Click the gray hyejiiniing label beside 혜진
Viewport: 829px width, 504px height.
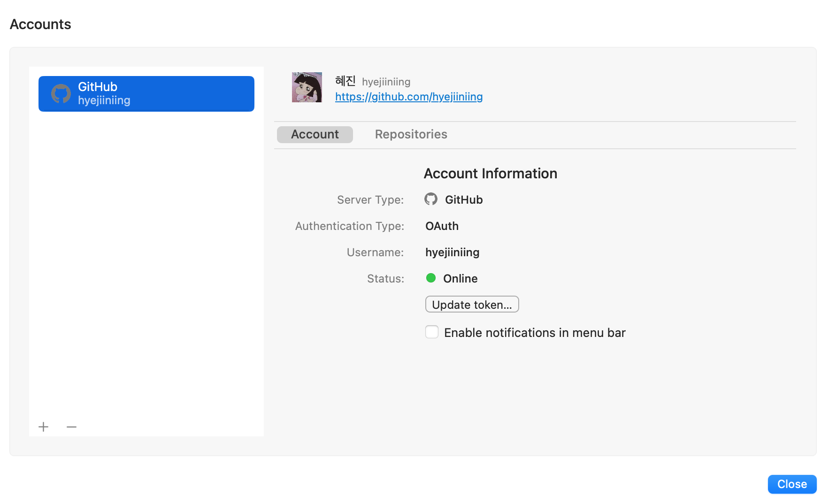point(386,82)
